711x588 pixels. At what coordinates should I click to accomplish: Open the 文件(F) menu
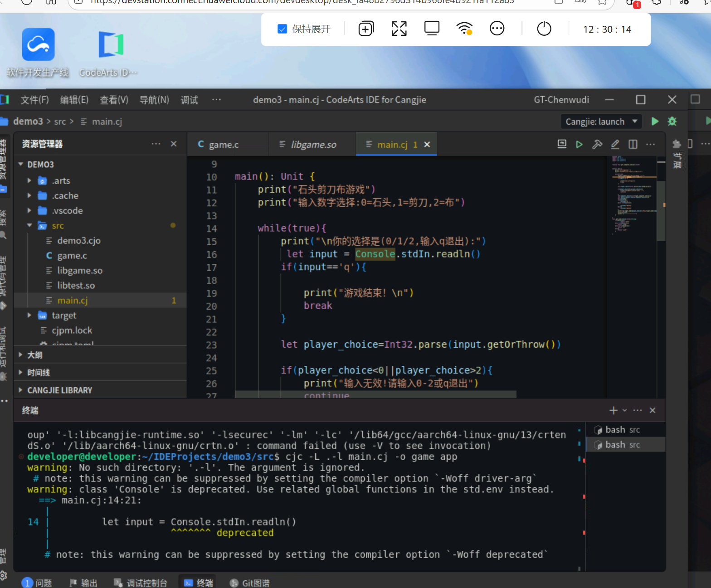click(35, 100)
